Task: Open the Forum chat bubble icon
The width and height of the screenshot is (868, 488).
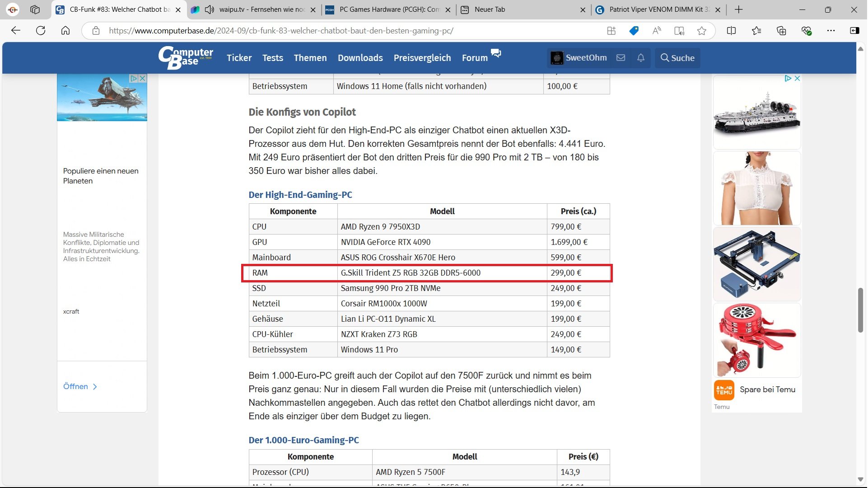Action: [496, 53]
